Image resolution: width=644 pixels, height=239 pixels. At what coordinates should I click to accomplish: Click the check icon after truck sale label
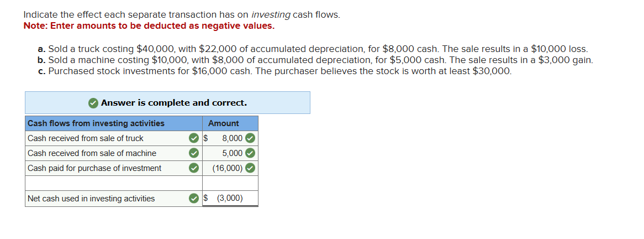point(193,138)
